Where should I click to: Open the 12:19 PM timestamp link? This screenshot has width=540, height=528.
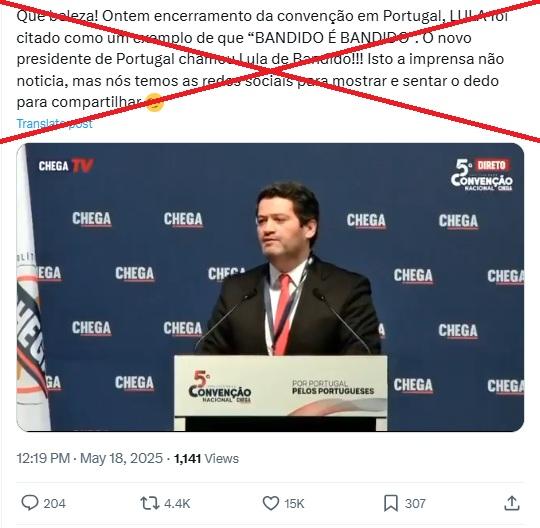click(43, 458)
